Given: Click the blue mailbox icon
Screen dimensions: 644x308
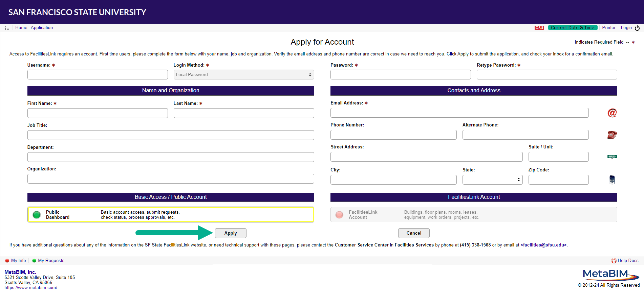Looking at the screenshot, I should click(612, 180).
